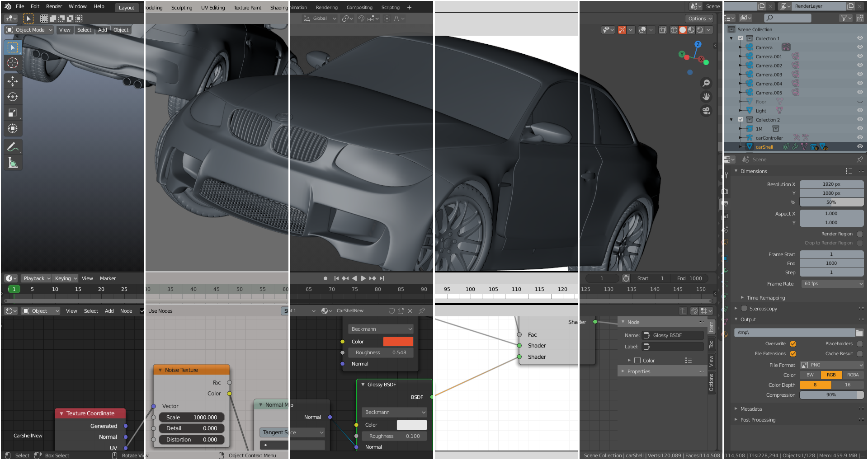
Task: Adjust the Compression 90% slider
Action: pyautogui.click(x=832, y=395)
